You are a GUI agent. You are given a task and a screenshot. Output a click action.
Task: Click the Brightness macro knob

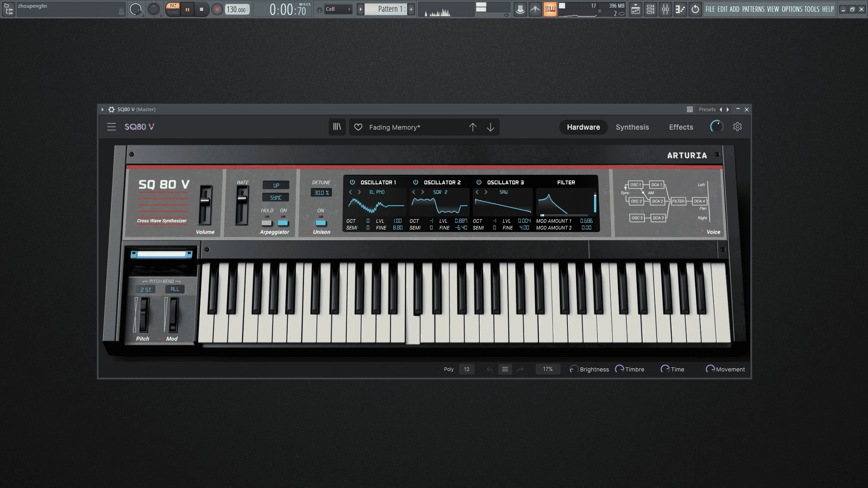[574, 369]
